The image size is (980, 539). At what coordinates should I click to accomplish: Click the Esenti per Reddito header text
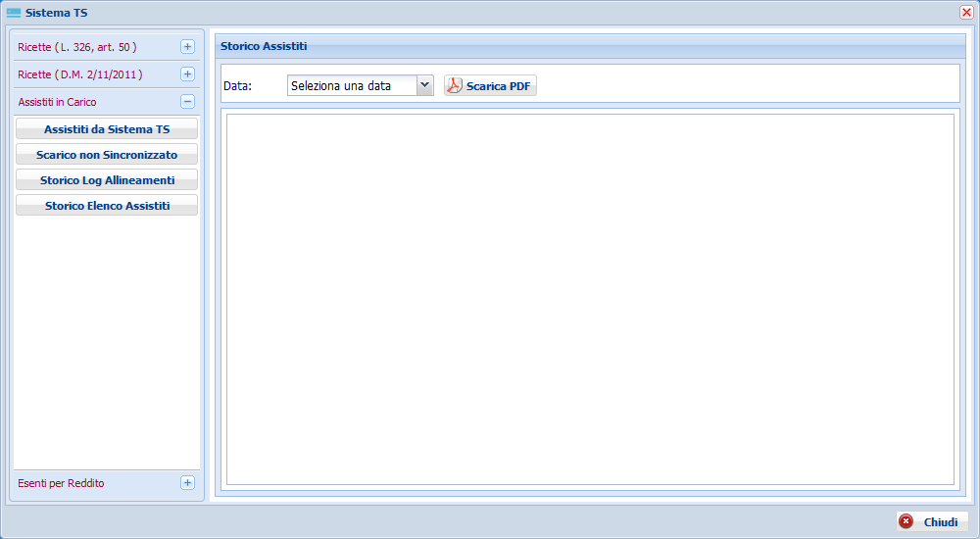click(x=61, y=483)
